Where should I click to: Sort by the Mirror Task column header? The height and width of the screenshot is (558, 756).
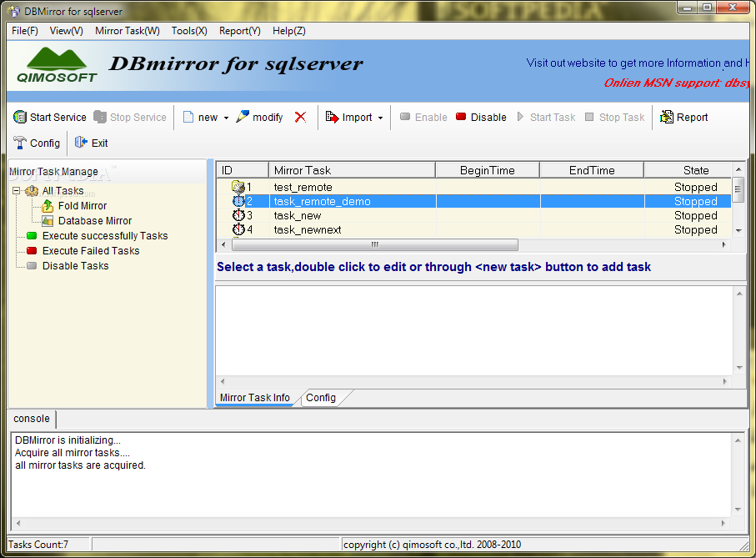[352, 170]
